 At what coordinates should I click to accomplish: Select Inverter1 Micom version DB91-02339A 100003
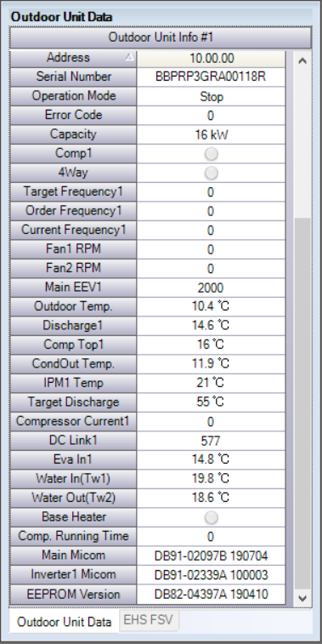click(211, 575)
